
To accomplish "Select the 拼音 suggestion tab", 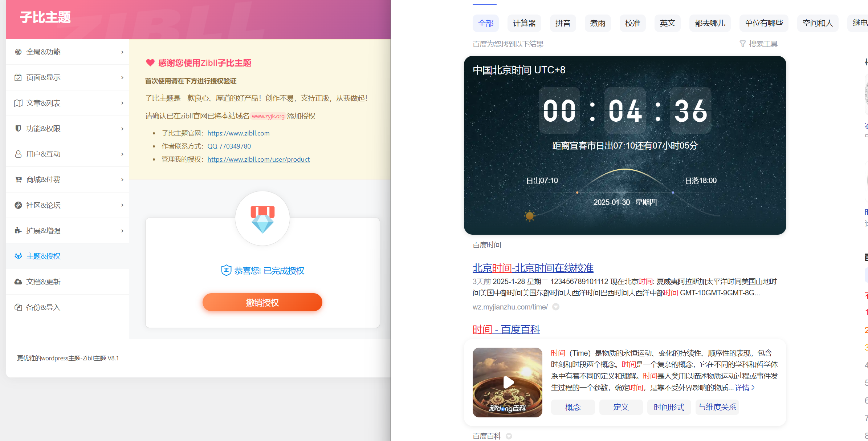I will [563, 23].
